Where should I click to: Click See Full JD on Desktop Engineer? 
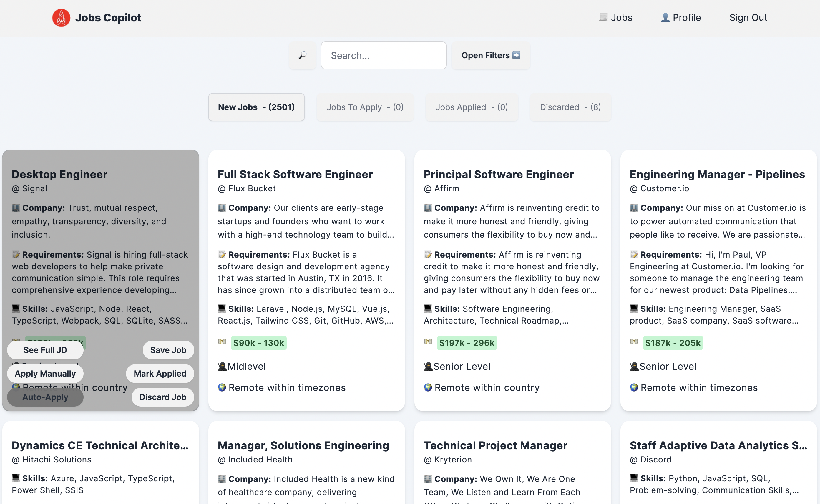tap(45, 350)
